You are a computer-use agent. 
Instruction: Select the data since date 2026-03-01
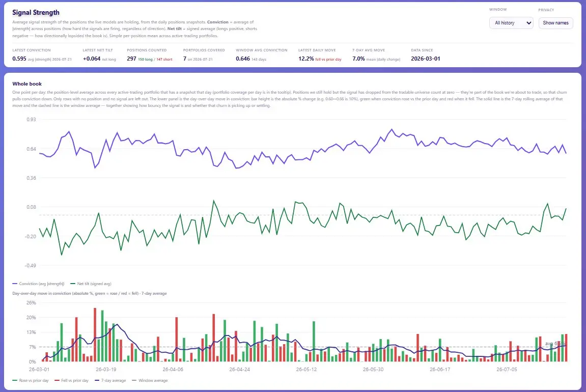(x=426, y=59)
